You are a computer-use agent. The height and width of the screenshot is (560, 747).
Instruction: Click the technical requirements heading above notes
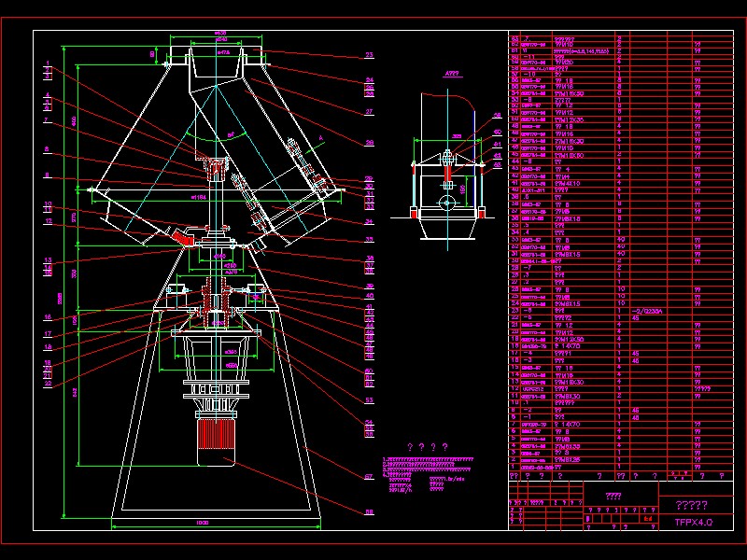point(428,447)
